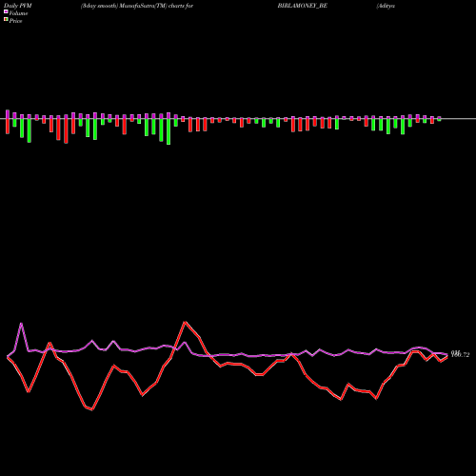Click the magenta volume line spike at left

point(21,324)
